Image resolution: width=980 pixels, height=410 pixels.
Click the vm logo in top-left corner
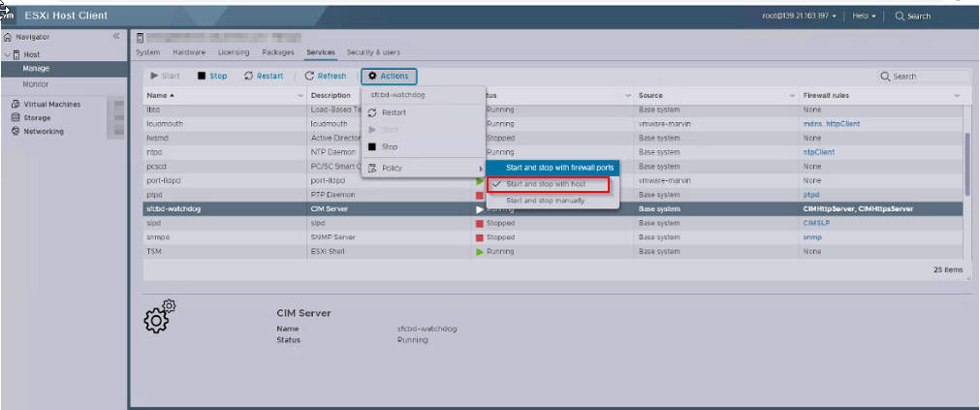[8, 15]
